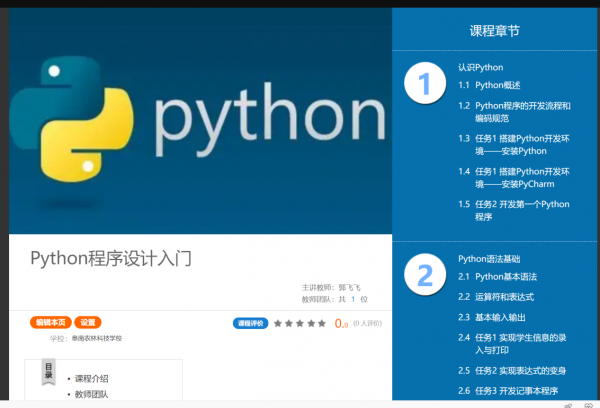Image resolution: width=600 pixels, height=408 pixels.
Task: Open section 2.4 实现学生信息的录入与打印
Action: pos(512,344)
